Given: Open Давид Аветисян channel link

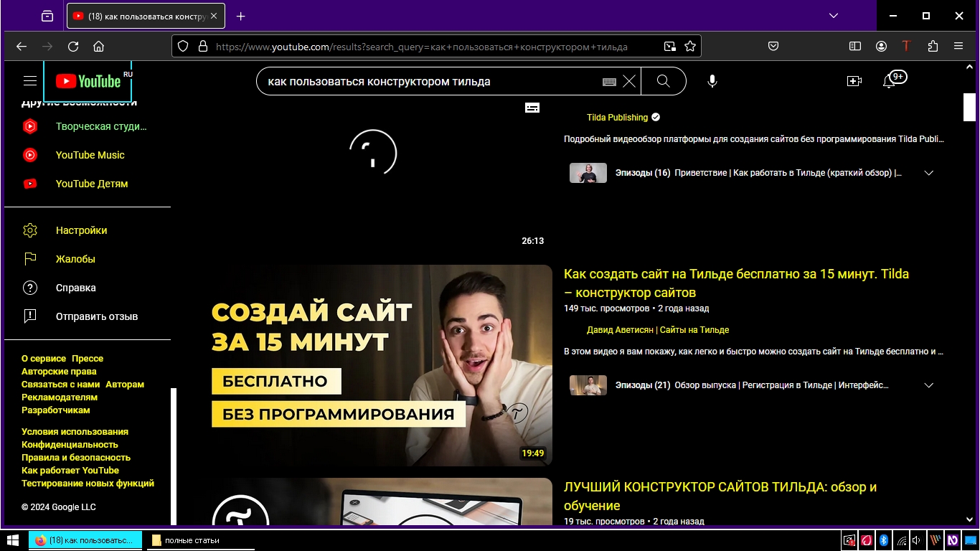Looking at the screenshot, I should (x=658, y=329).
